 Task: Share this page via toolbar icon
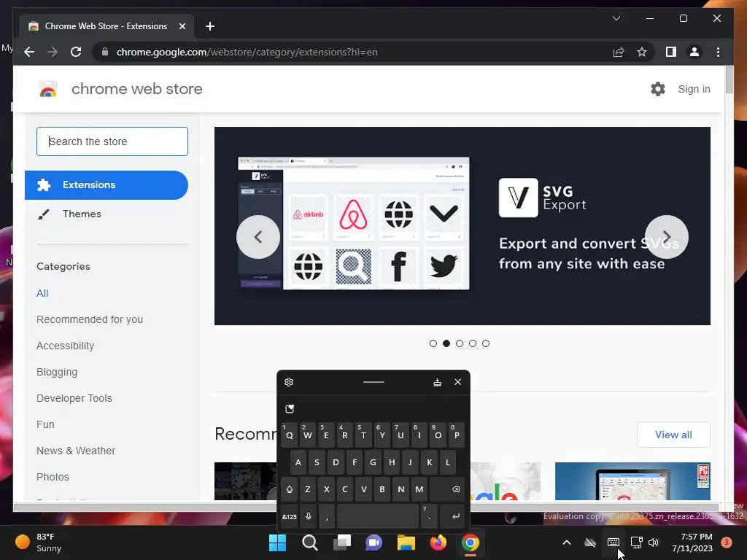point(619,52)
